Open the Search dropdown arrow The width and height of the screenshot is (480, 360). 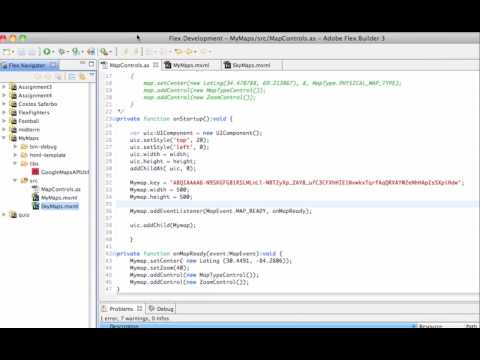(110, 52)
